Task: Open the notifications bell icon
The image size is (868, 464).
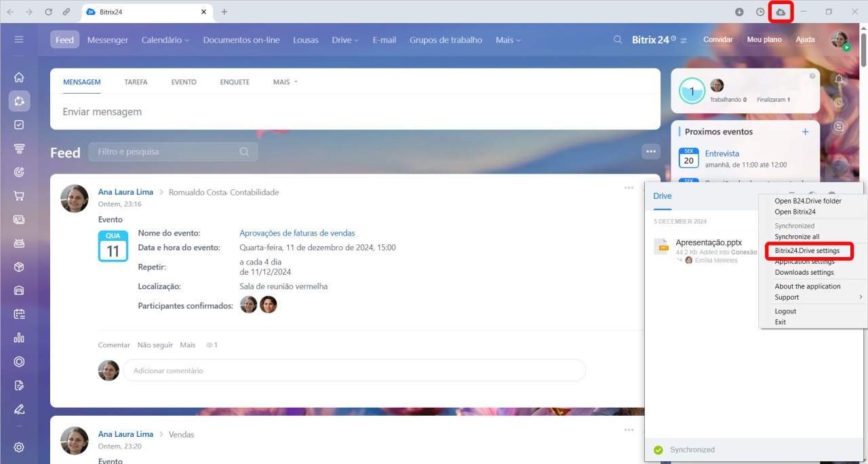Action: (840, 79)
